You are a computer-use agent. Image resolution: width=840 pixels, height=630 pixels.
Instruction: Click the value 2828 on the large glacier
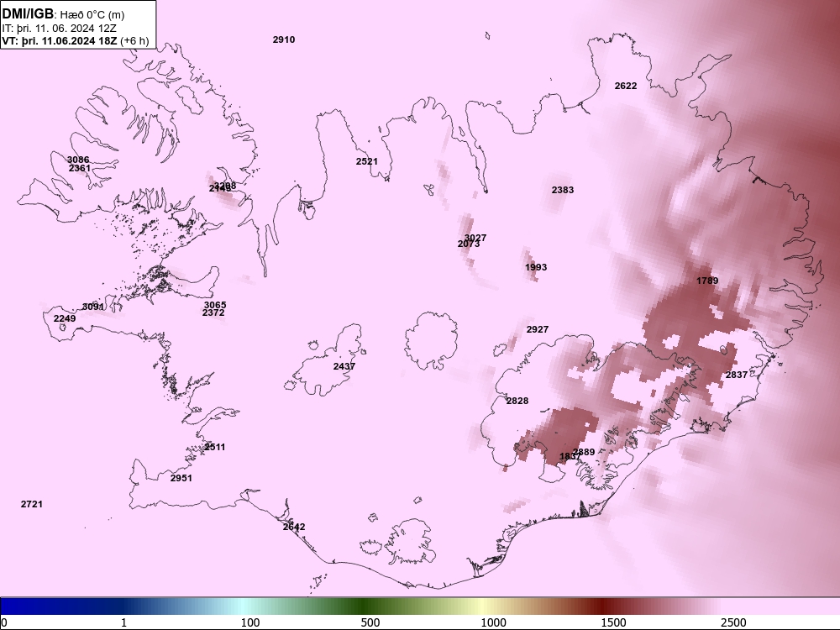517,401
